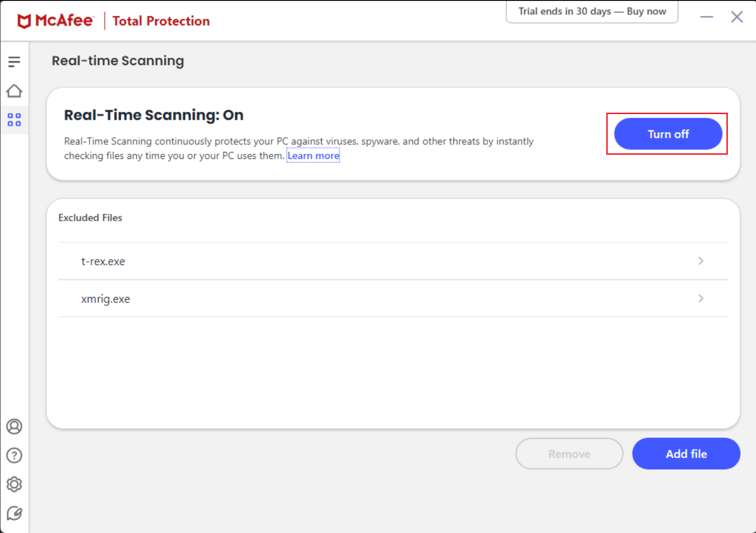Click the Real-Time Scanning: On heading
The image size is (756, 533).
click(153, 115)
